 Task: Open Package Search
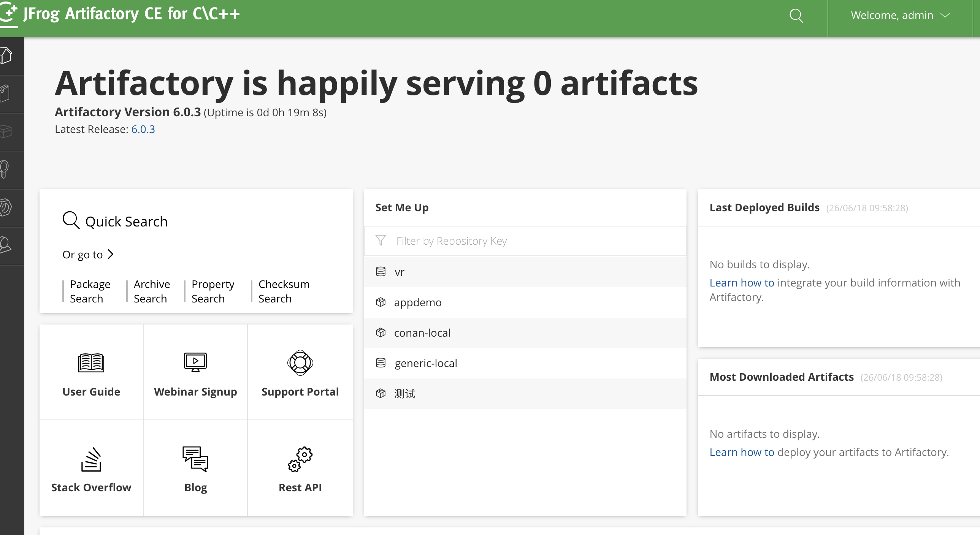pos(90,291)
